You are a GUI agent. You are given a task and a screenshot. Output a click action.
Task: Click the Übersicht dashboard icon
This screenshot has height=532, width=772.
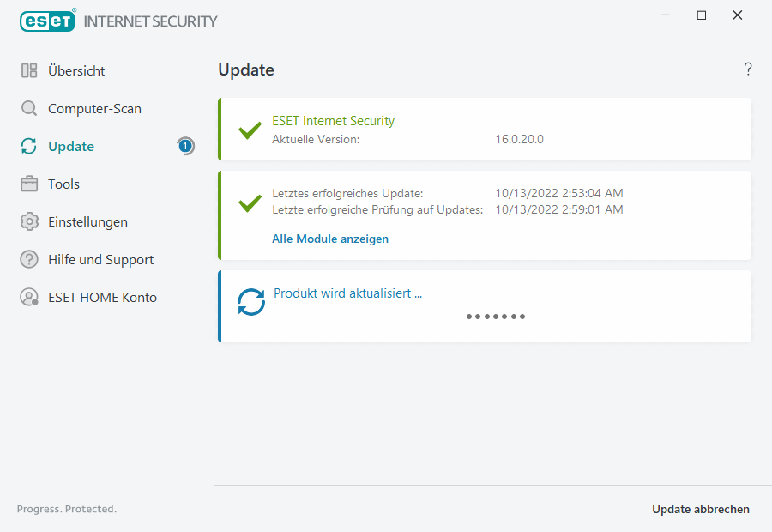tap(29, 71)
